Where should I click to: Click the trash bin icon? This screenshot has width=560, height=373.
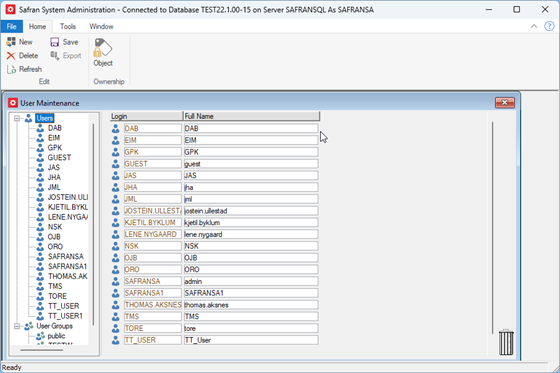click(x=506, y=342)
